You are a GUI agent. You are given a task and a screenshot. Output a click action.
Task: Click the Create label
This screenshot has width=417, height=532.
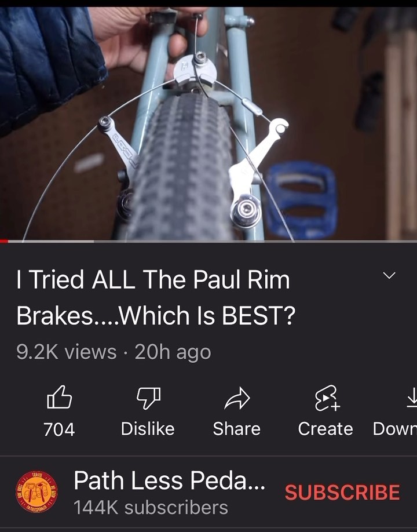click(x=325, y=429)
